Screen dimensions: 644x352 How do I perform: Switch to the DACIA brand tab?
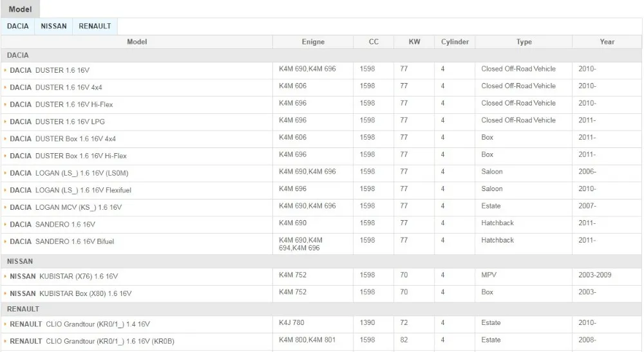[18, 26]
